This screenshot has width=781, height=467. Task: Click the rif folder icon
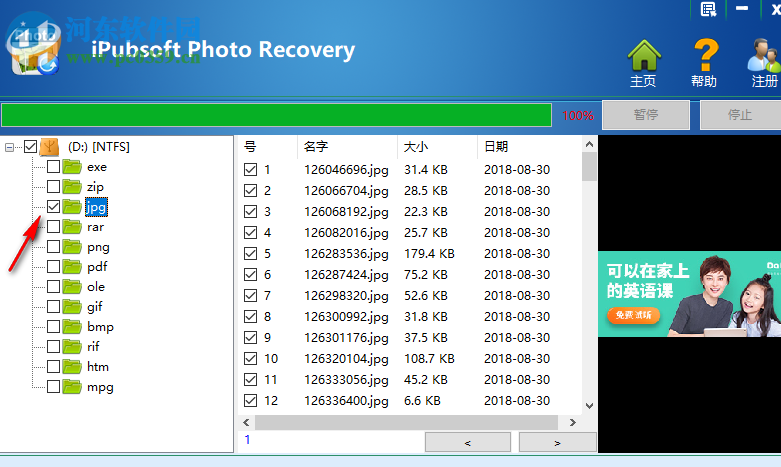pos(72,347)
